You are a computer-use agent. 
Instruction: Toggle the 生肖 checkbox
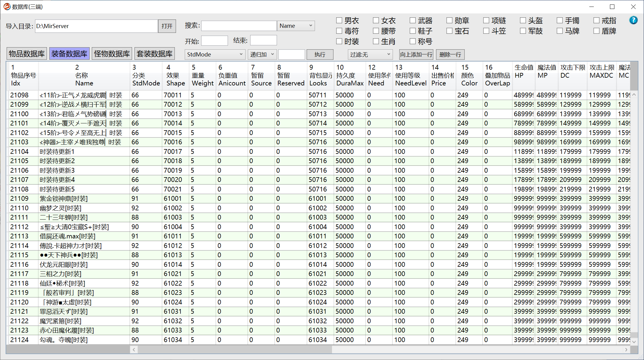(376, 41)
